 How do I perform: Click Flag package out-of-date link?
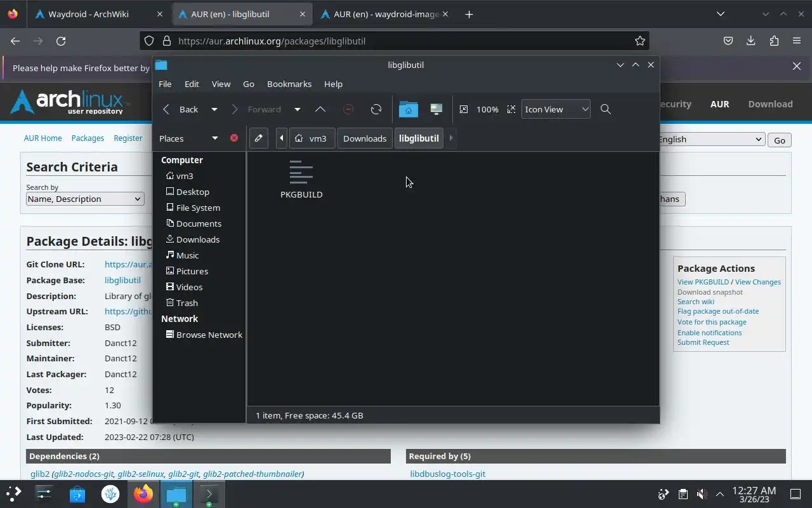(718, 311)
